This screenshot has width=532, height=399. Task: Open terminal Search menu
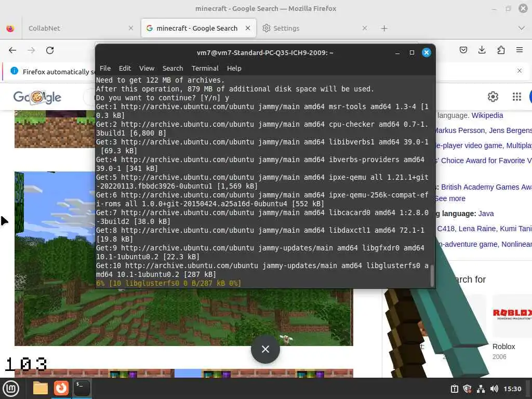(x=172, y=68)
